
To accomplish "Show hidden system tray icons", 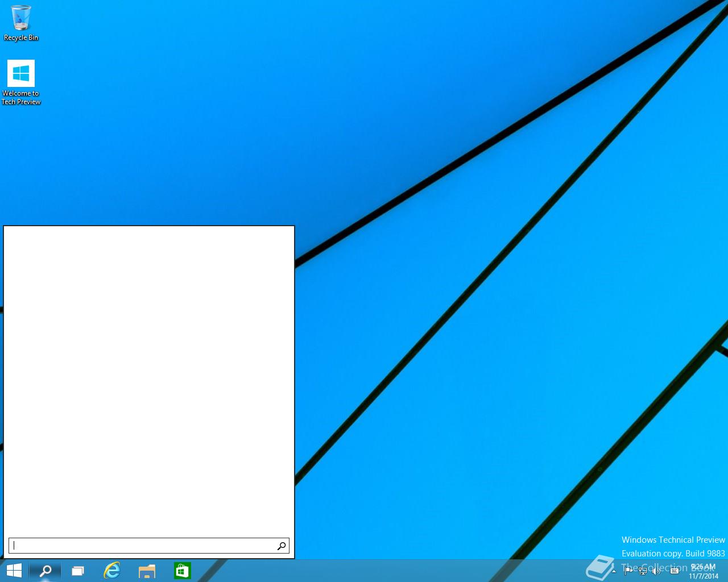I will click(614, 571).
